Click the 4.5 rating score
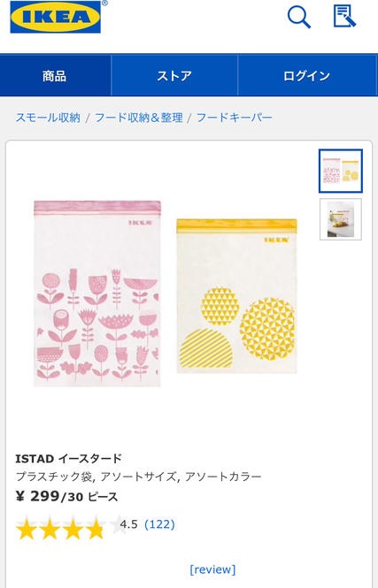 click(x=128, y=523)
